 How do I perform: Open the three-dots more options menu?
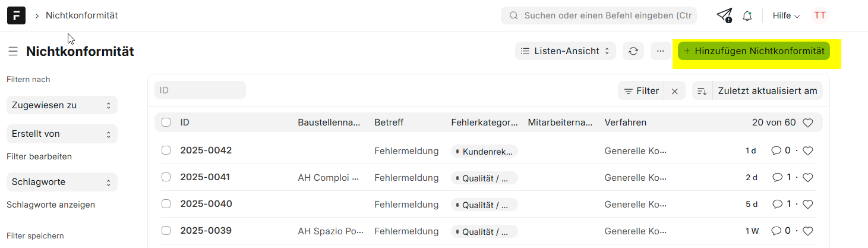pyautogui.click(x=661, y=51)
